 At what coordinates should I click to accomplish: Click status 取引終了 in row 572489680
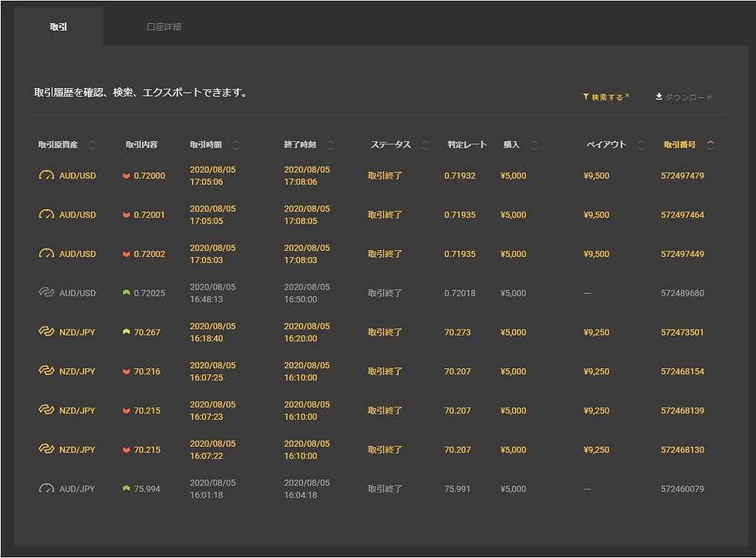(x=385, y=293)
